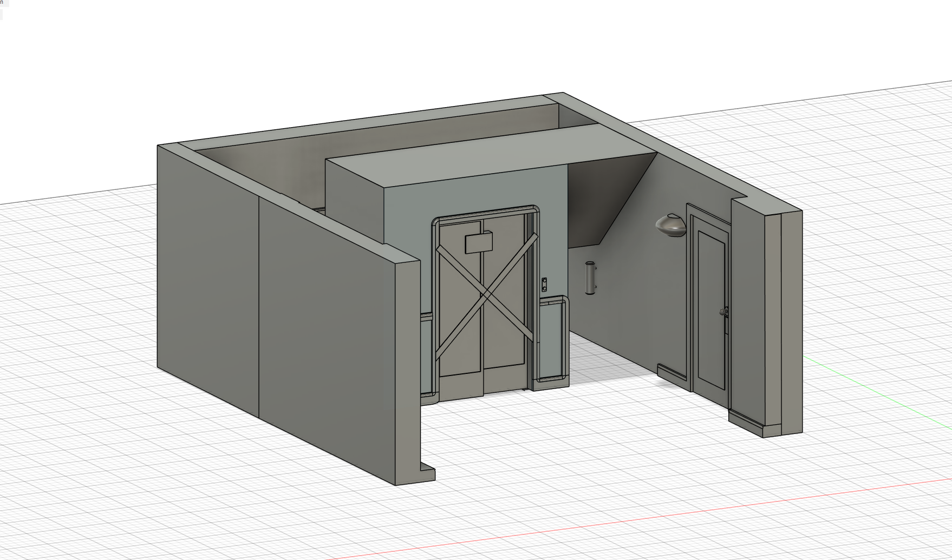The height and width of the screenshot is (560, 952).
Task: Select the dome-shaped wall lamp
Action: (x=671, y=225)
